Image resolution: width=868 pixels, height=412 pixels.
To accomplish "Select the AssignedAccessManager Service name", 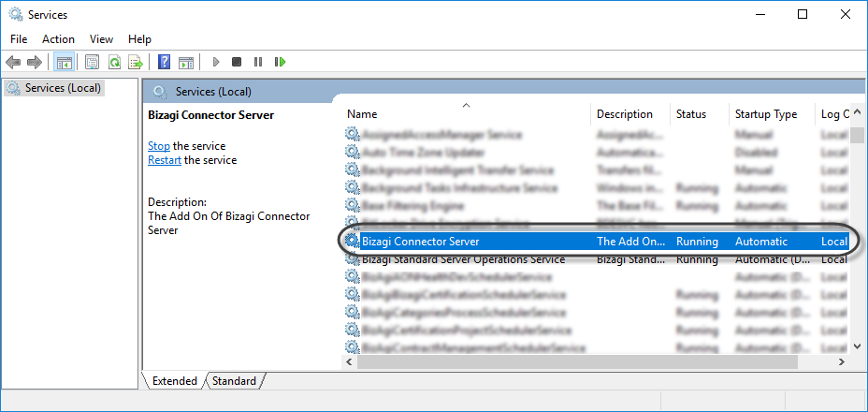I will [441, 134].
